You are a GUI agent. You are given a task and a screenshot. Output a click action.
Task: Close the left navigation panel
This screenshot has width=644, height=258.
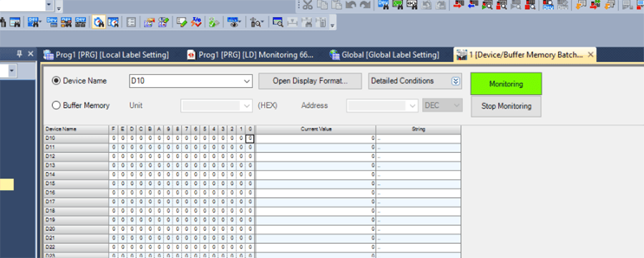[x=30, y=54]
